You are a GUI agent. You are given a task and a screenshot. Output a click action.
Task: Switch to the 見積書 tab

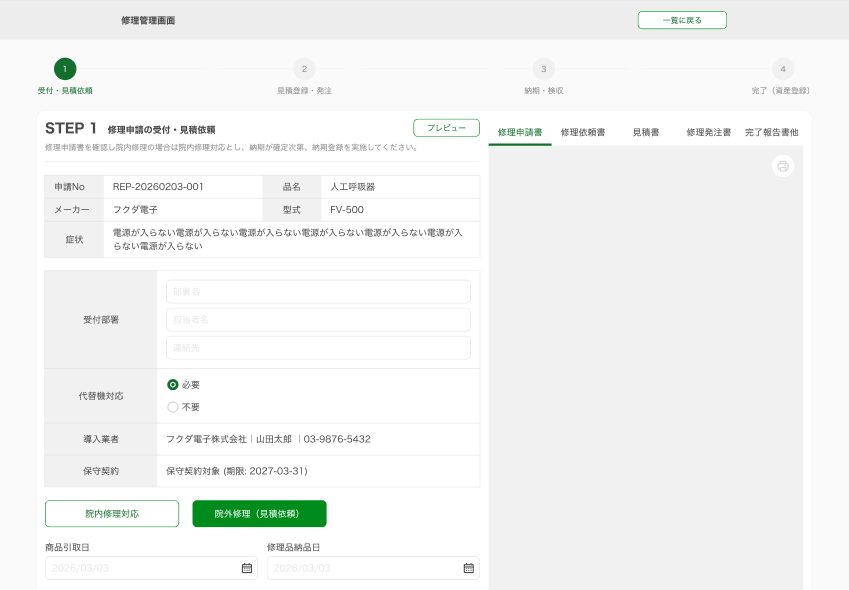click(x=646, y=132)
